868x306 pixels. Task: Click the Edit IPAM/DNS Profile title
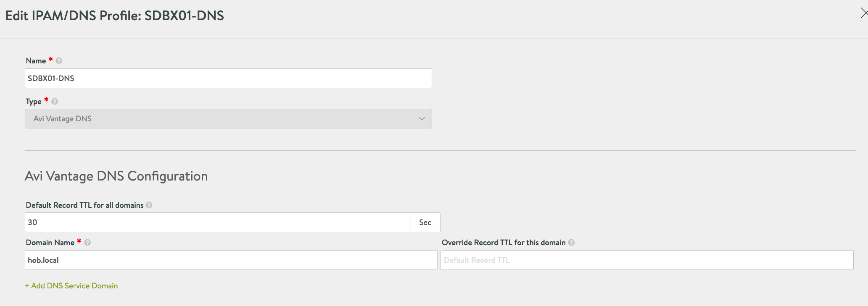coord(114,16)
